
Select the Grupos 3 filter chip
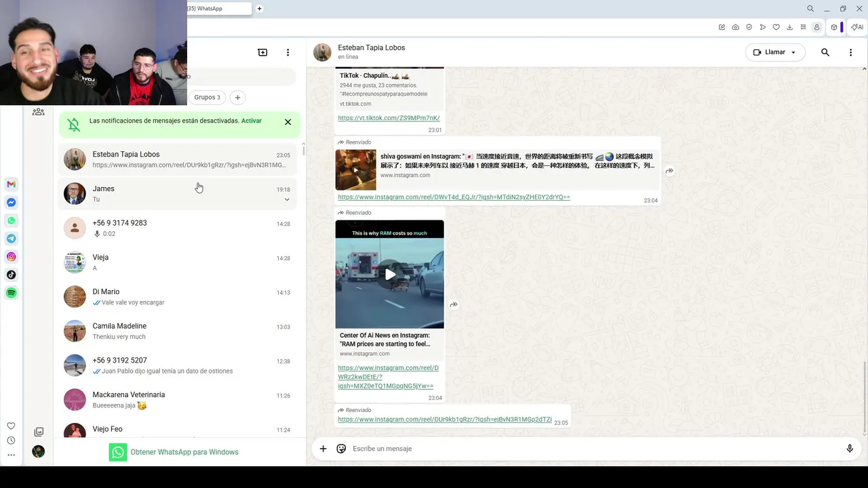207,97
